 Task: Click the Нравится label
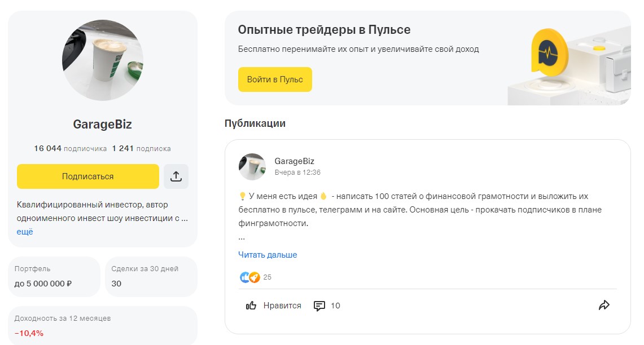(282, 306)
